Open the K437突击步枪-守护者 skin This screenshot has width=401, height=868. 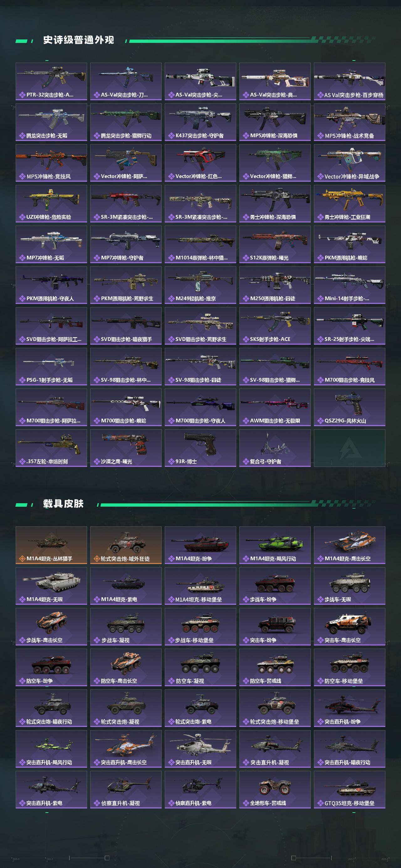[x=200, y=122]
